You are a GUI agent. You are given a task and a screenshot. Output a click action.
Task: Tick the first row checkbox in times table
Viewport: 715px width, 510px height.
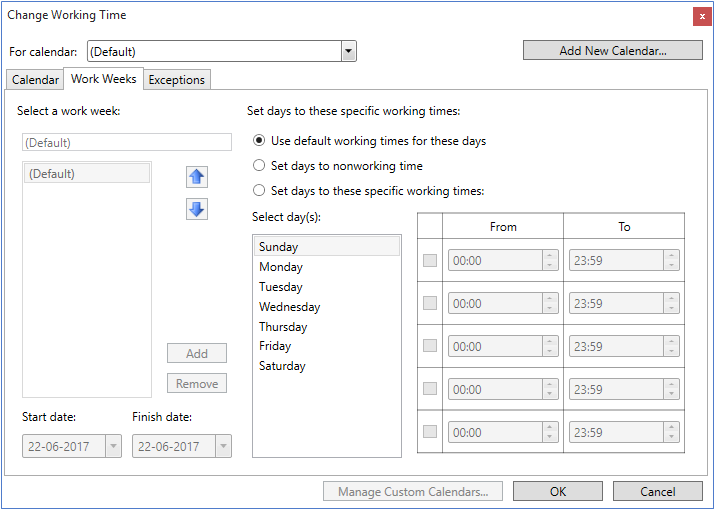430,261
